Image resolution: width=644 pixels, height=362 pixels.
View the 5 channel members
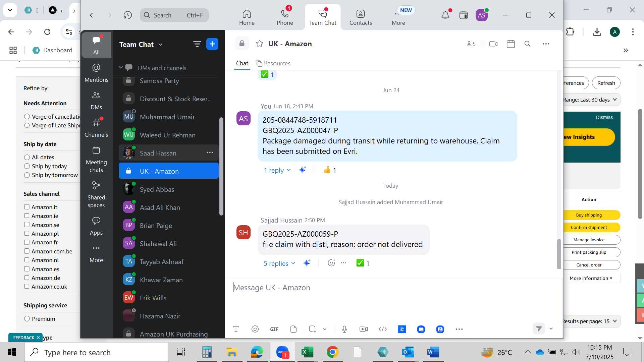click(471, 44)
